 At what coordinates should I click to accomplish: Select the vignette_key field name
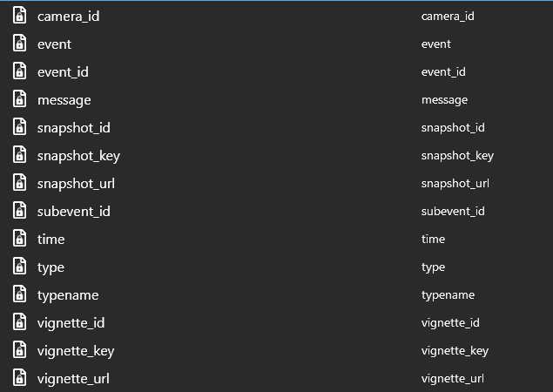tap(75, 351)
